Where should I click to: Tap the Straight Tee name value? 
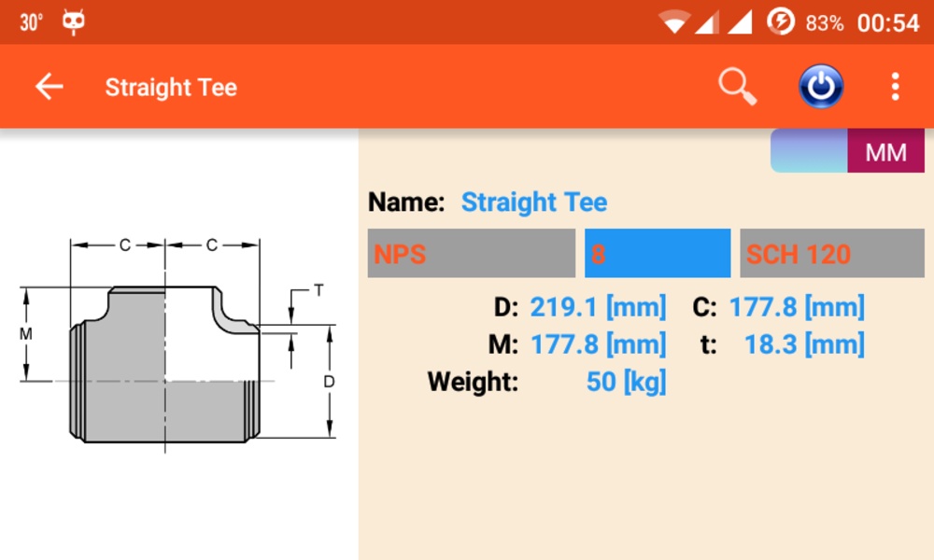point(534,203)
